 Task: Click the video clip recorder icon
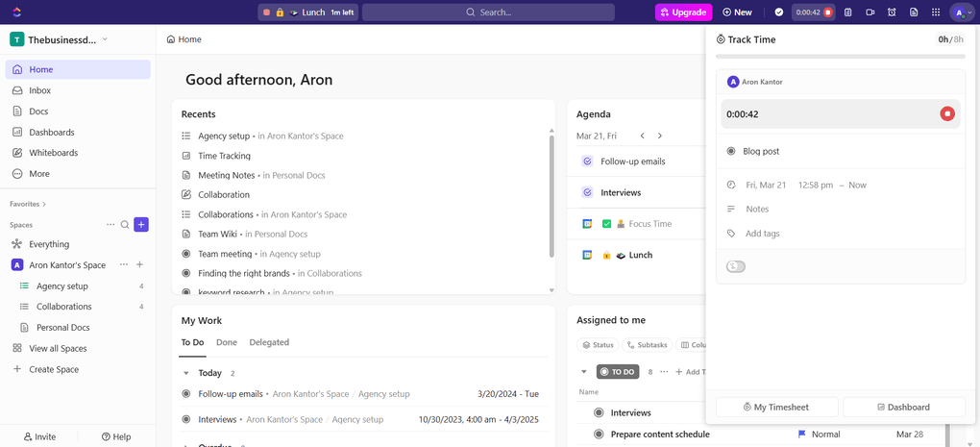[x=870, y=12]
